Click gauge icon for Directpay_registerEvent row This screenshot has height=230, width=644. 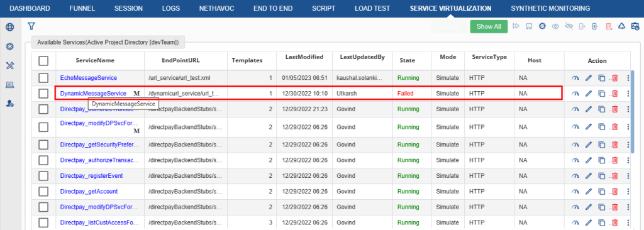click(575, 176)
